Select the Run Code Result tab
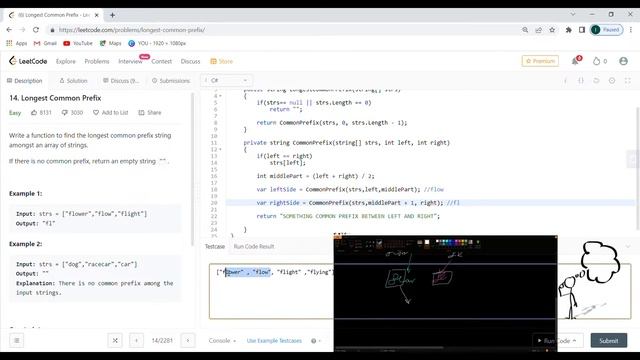The height and width of the screenshot is (360, 640). click(254, 247)
